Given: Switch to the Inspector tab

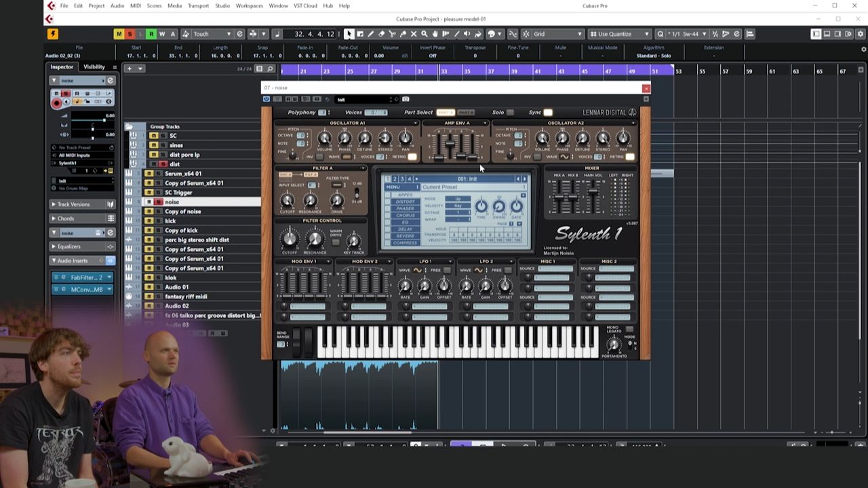Looking at the screenshot, I should click(62, 67).
